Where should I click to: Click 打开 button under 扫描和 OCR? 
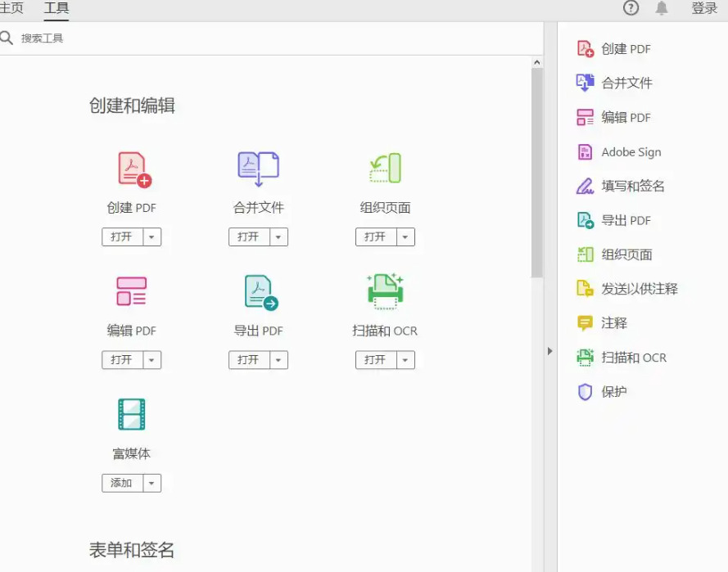click(376, 360)
